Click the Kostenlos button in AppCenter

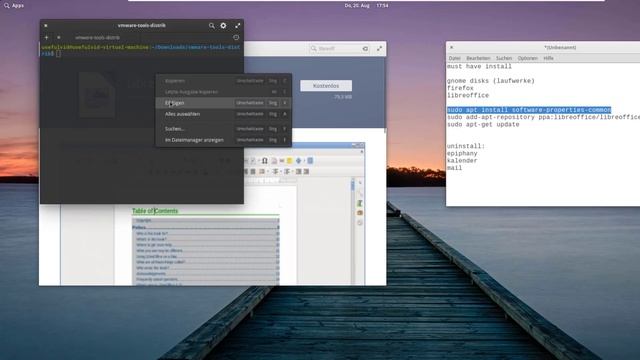click(x=326, y=86)
